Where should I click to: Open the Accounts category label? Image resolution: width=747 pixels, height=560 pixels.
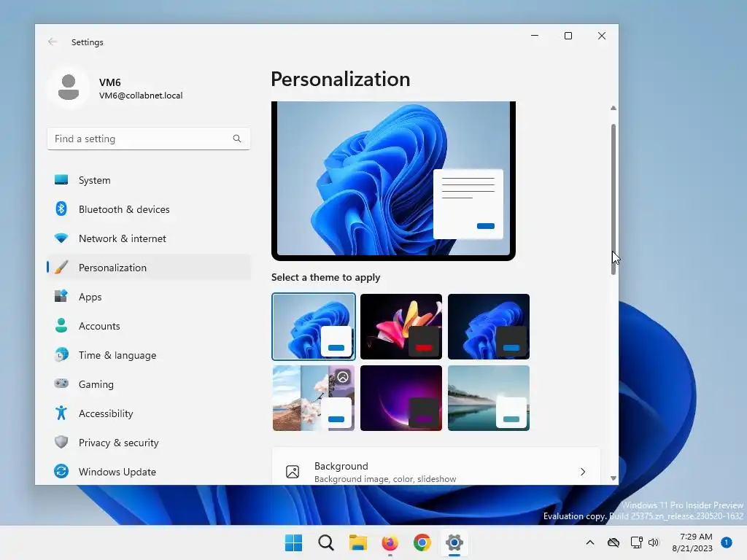pyautogui.click(x=99, y=326)
